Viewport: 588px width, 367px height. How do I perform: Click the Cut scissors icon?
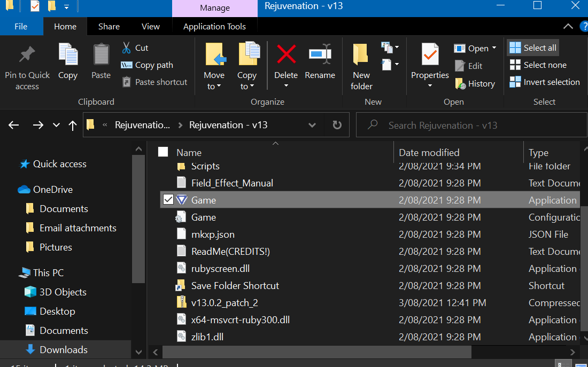126,48
